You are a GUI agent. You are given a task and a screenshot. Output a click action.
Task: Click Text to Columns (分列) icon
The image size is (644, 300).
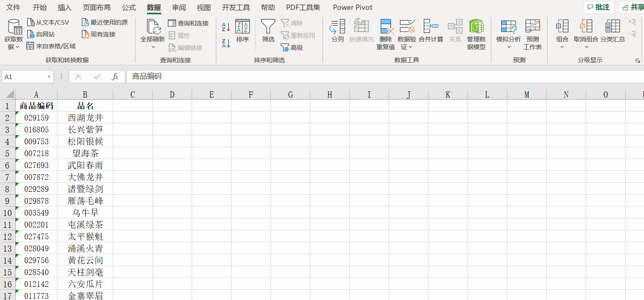click(337, 27)
